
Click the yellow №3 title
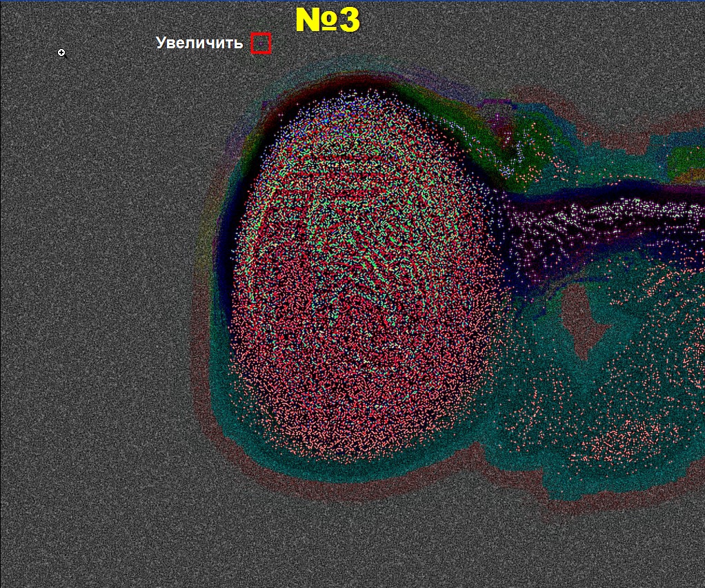(327, 21)
